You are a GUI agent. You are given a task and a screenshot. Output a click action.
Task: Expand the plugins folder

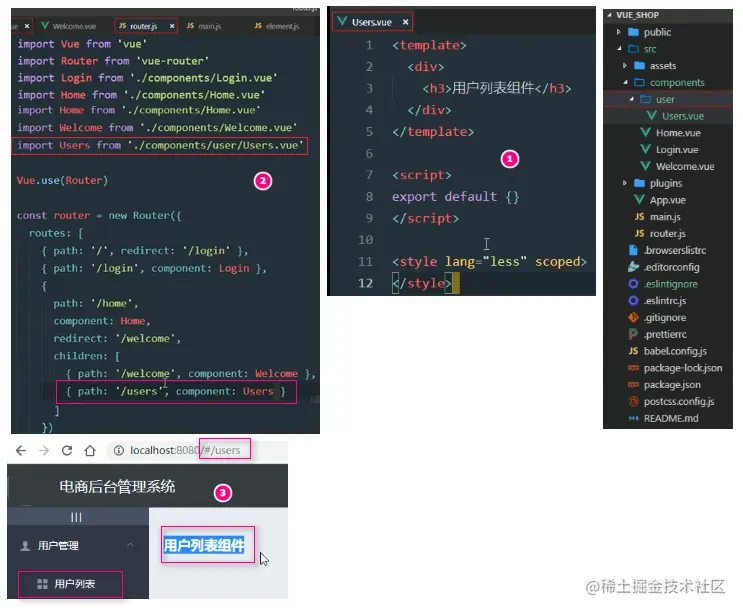click(625, 183)
